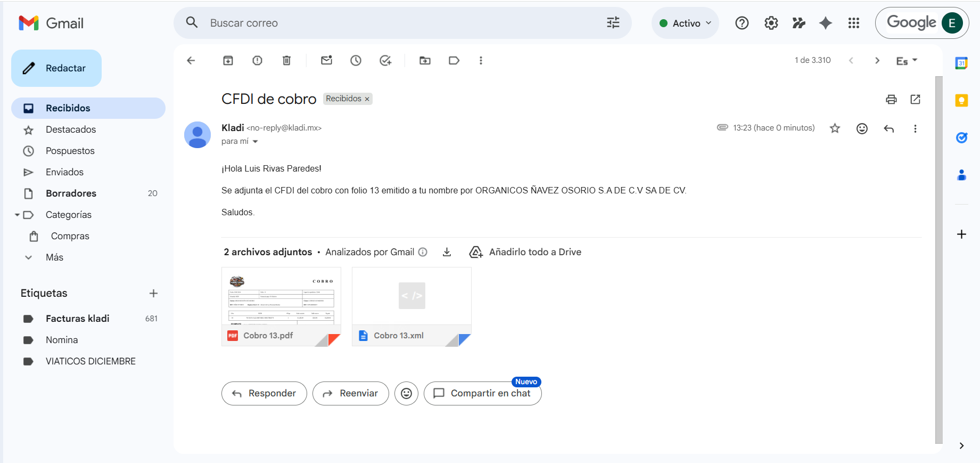Click Compartir en chat button

[x=482, y=393]
